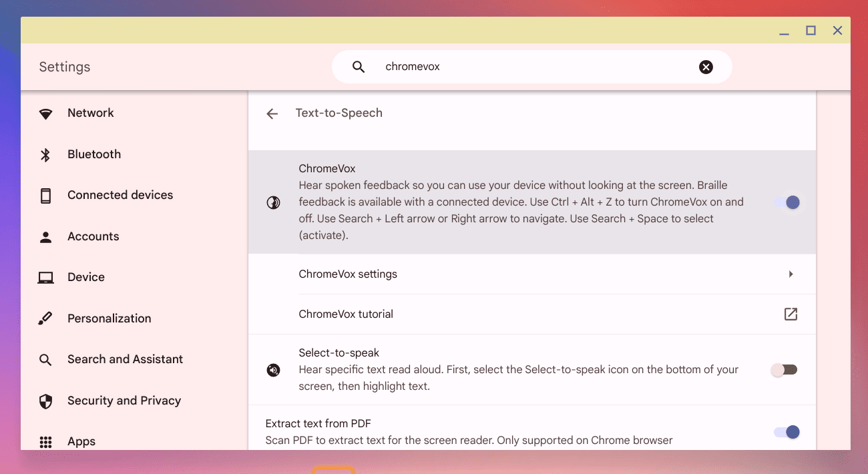Click the Bluetooth icon in sidebar
Viewport: 868px width, 474px height.
coord(45,155)
